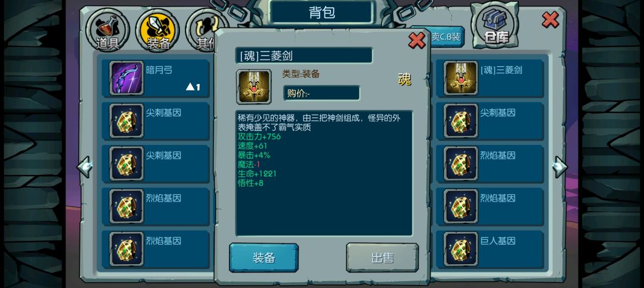Go to previous backpack page with left arrow

85,166
